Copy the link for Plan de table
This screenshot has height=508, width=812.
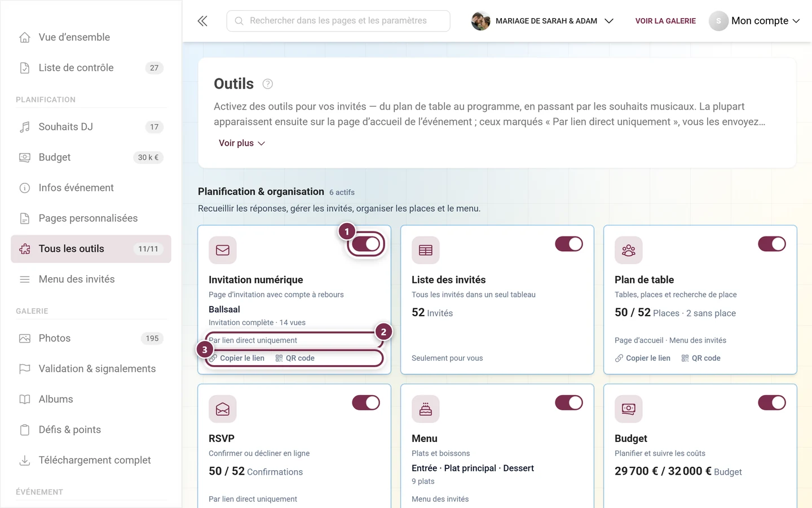(643, 358)
